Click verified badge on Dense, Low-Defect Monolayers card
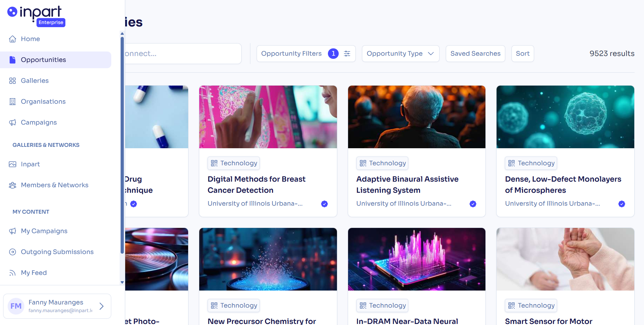Viewport: 644px width, 325px height. tap(622, 204)
